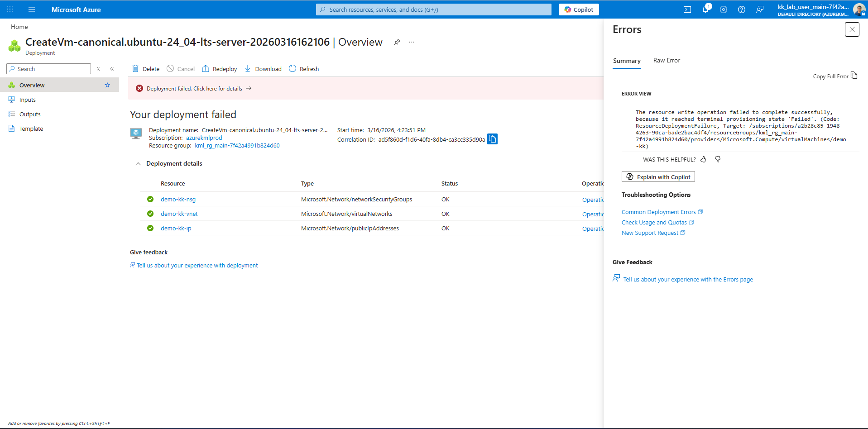The width and height of the screenshot is (868, 429).
Task: Show the portal hamburger menu
Action: (32, 10)
